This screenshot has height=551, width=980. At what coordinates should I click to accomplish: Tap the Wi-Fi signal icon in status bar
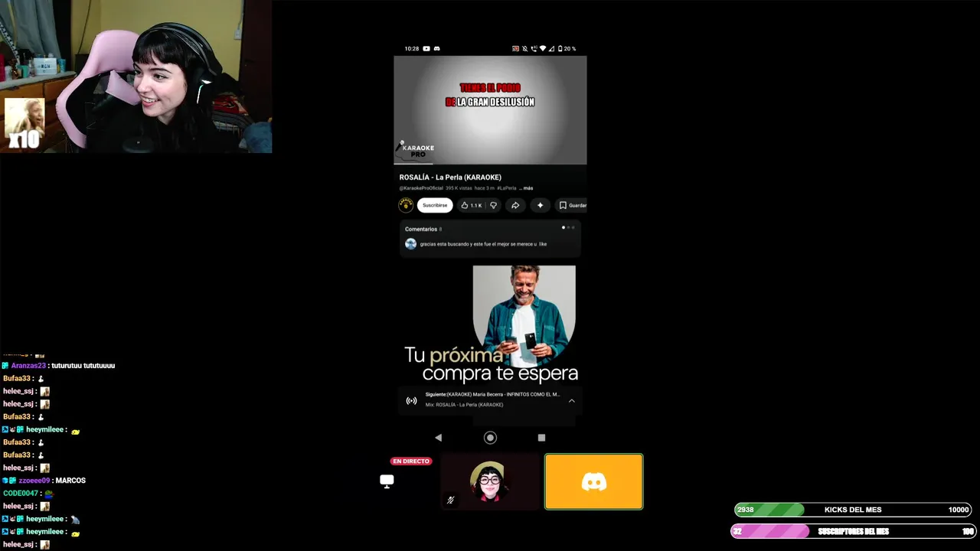pos(543,48)
